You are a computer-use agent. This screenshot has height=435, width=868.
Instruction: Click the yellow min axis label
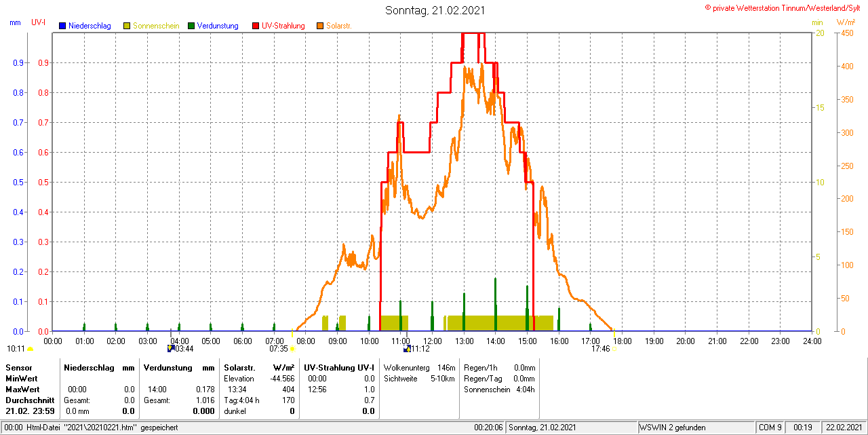click(x=817, y=22)
